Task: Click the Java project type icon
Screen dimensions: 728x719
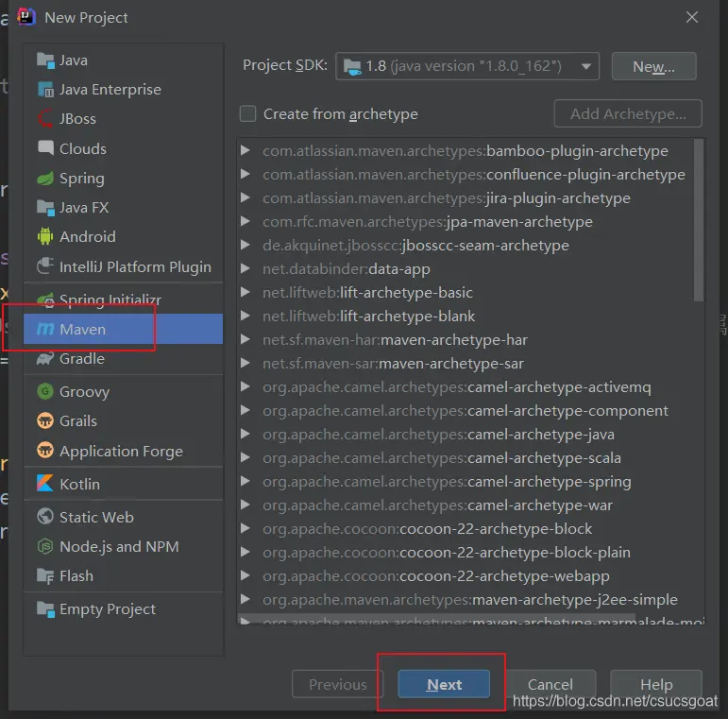Action: tap(45, 60)
